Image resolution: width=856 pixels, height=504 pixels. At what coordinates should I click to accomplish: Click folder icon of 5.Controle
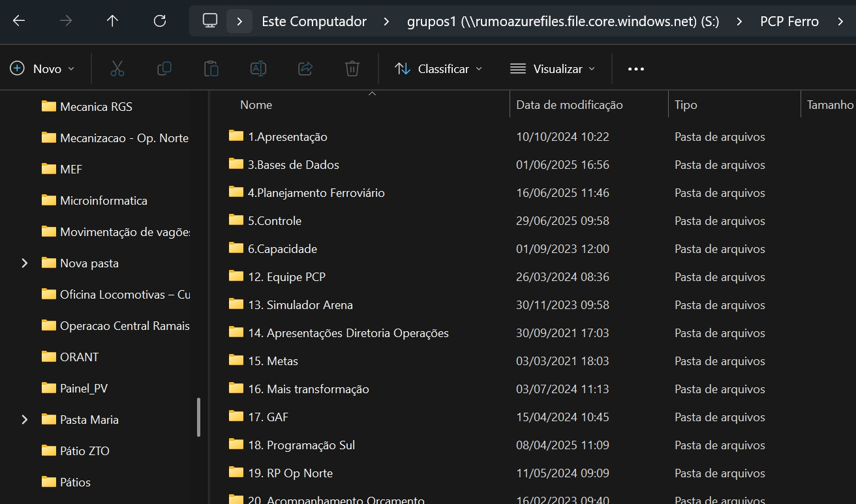click(x=236, y=220)
